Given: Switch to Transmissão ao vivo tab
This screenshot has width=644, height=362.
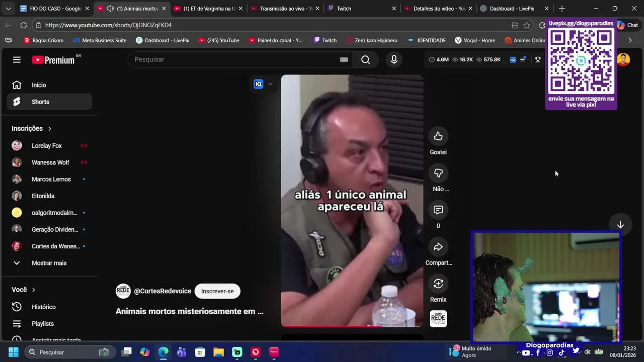Looking at the screenshot, I should coord(285,9).
